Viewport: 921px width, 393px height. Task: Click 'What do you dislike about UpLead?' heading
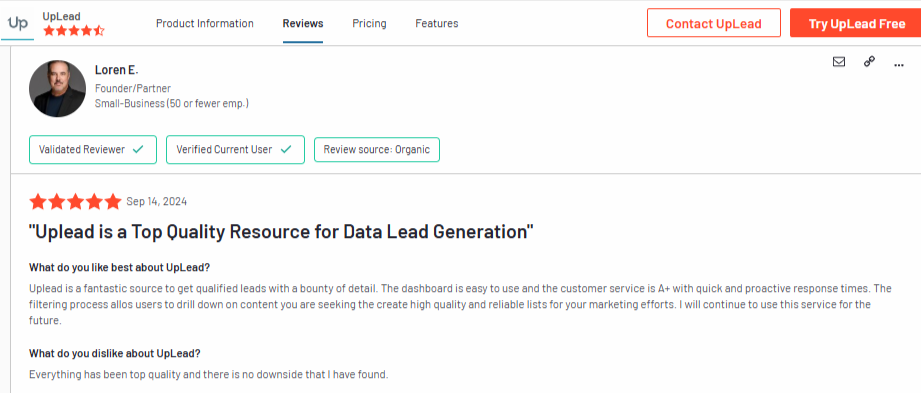click(115, 354)
